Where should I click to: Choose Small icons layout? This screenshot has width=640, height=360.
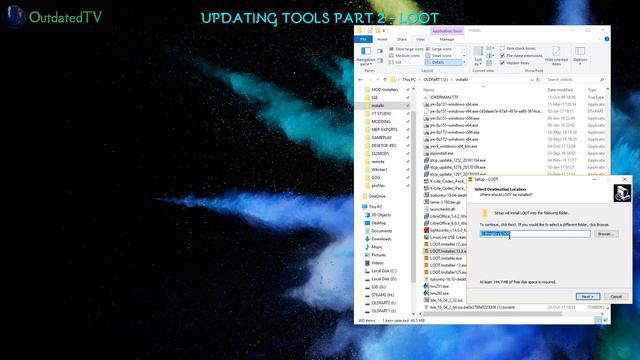pyautogui.click(x=439, y=56)
